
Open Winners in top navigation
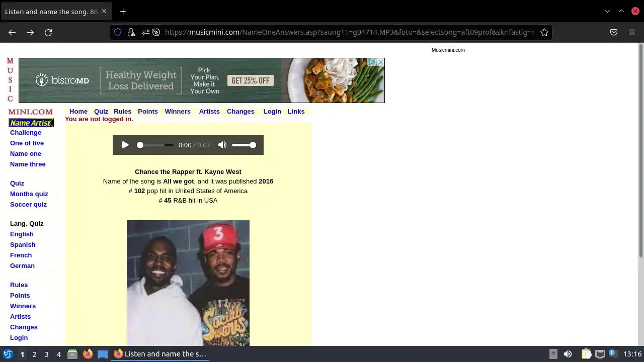[x=178, y=112]
